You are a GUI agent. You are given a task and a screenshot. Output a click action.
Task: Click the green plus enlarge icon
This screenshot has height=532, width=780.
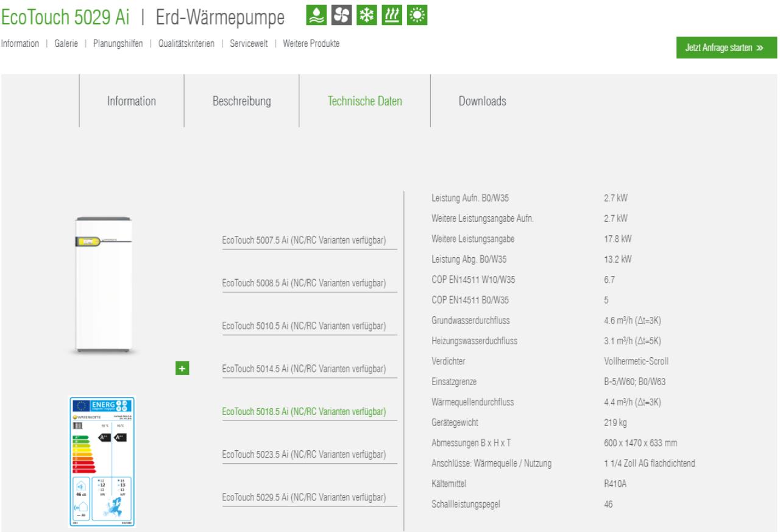pyautogui.click(x=182, y=367)
